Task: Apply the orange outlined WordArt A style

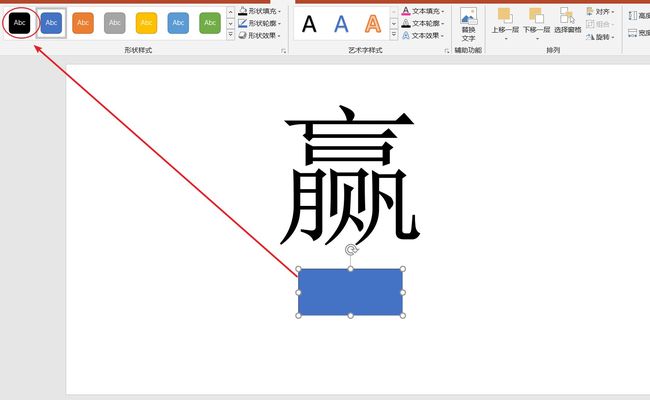Action: [373, 24]
